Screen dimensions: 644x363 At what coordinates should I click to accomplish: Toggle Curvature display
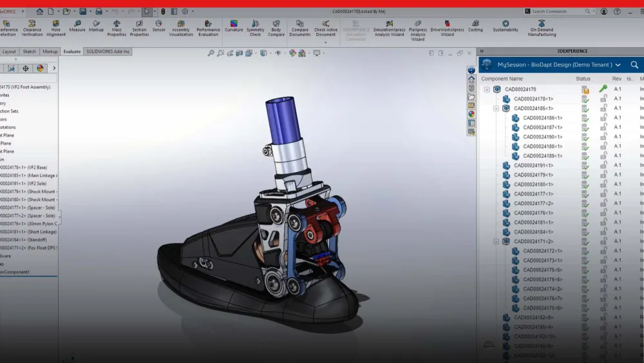pyautogui.click(x=234, y=26)
